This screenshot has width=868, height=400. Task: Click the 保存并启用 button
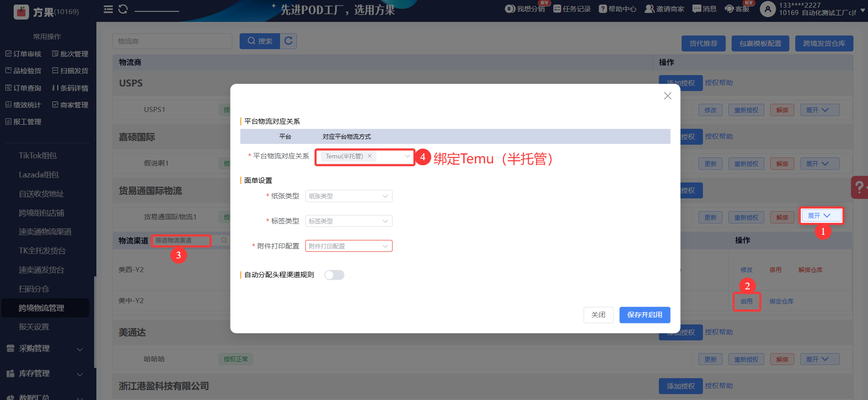(x=645, y=315)
